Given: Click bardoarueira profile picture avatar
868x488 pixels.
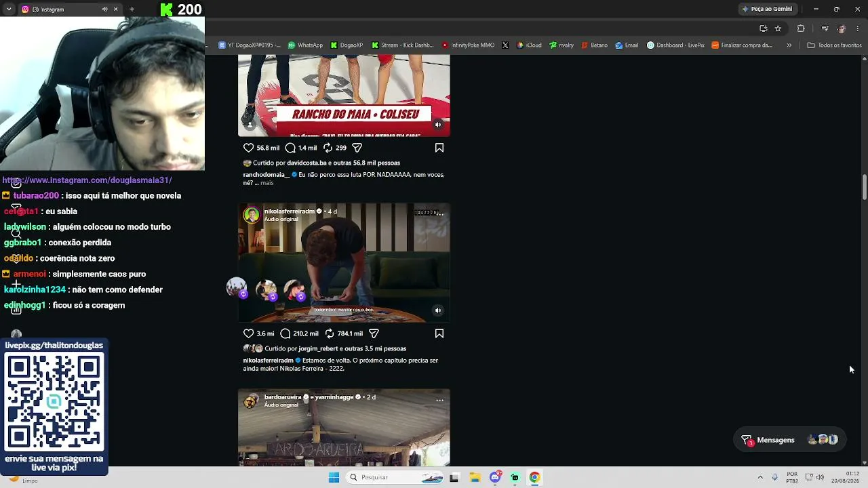Looking at the screenshot, I should pos(252,401).
